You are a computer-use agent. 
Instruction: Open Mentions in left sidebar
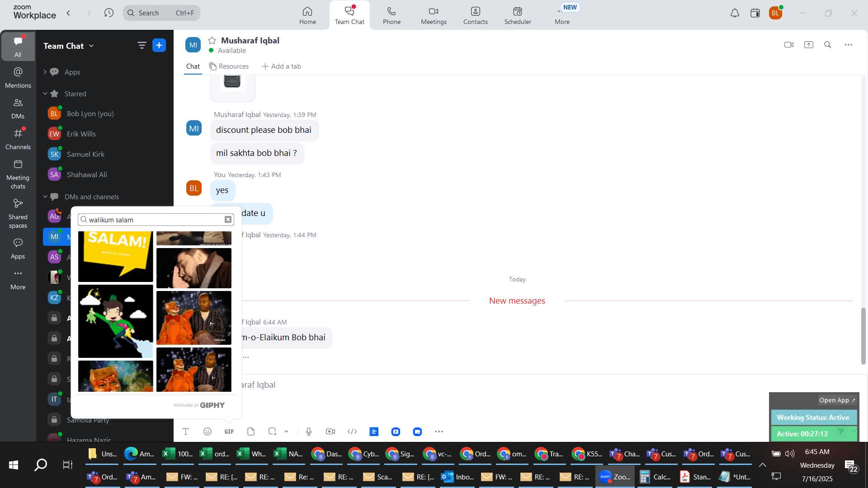coord(18,77)
